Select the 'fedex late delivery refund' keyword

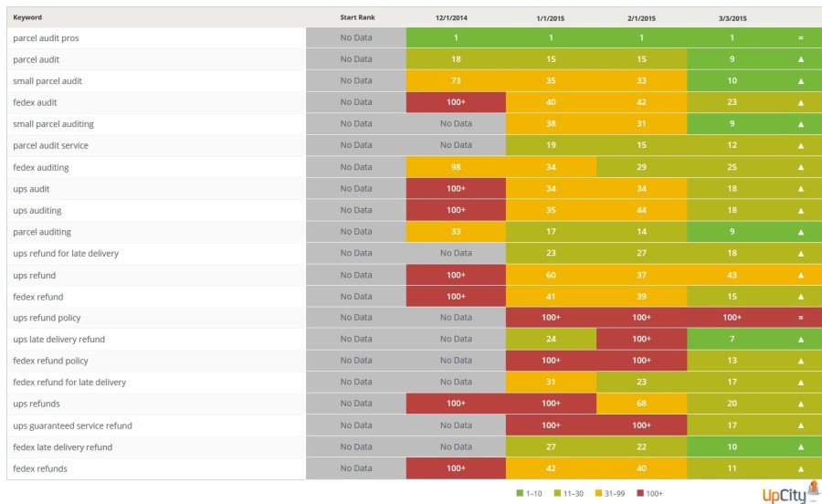(x=63, y=447)
